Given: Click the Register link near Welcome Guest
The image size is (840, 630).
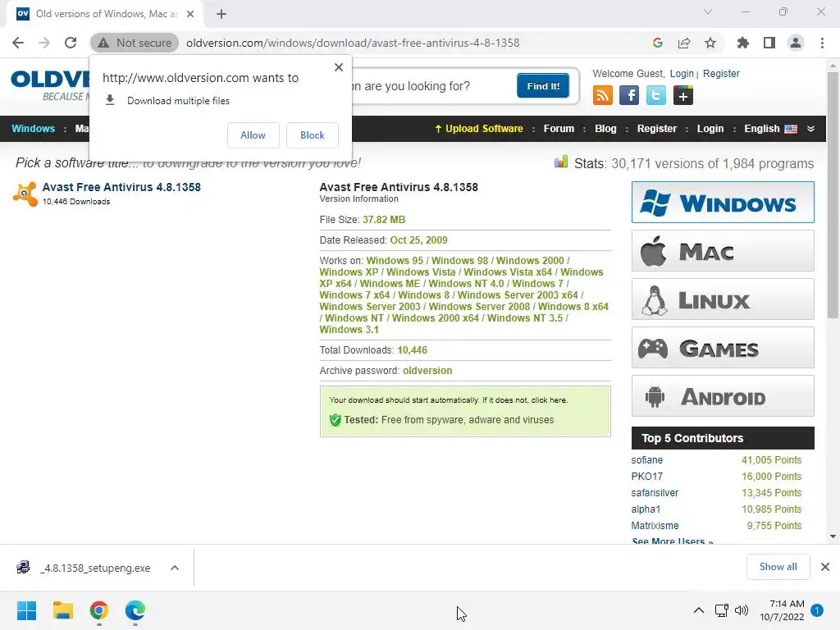Looking at the screenshot, I should [721, 73].
